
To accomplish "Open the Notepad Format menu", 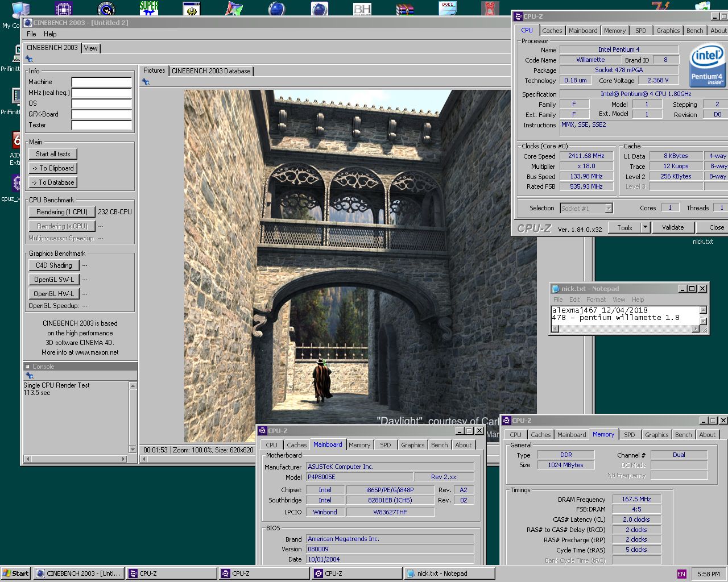I will 596,300.
